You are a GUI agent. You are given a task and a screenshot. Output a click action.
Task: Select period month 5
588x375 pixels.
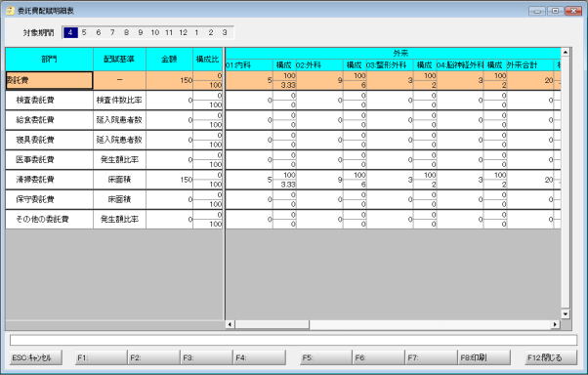[84, 32]
